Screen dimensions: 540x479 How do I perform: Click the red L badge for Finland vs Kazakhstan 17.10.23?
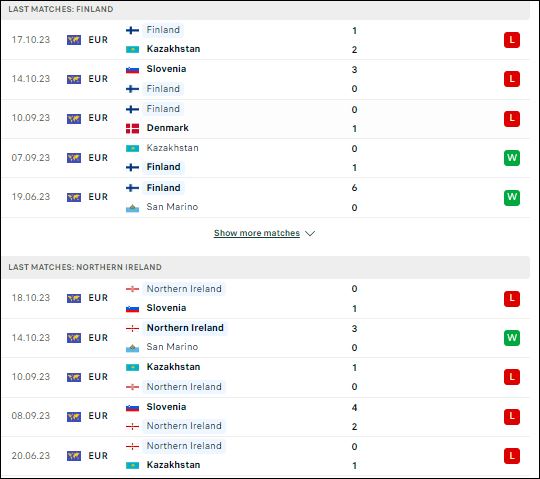[x=512, y=40]
